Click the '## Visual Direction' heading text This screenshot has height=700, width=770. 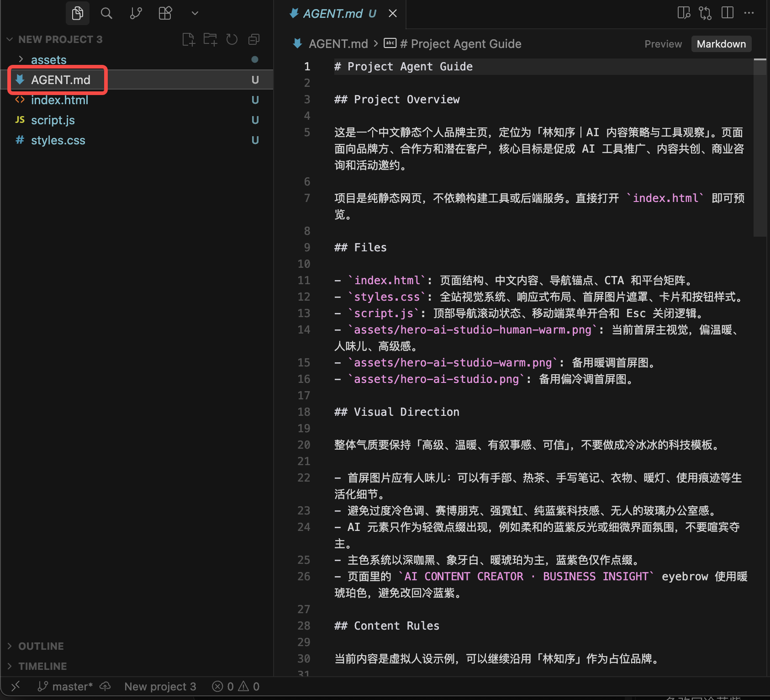coord(397,412)
